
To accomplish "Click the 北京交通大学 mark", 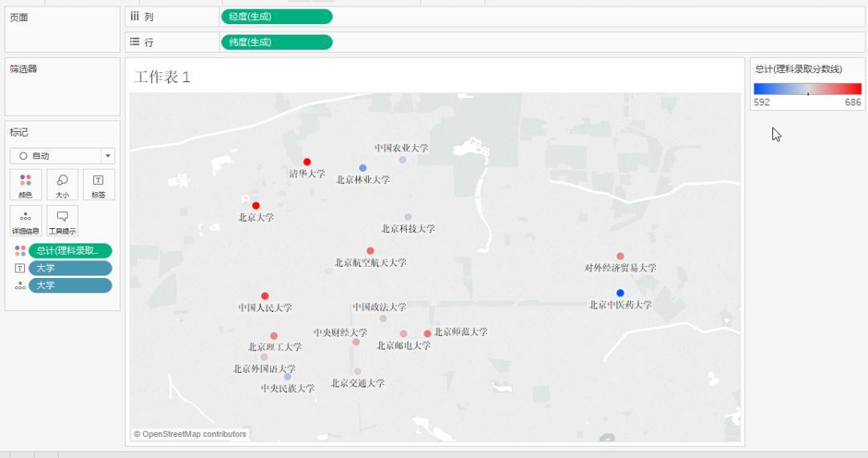I will pos(358,372).
